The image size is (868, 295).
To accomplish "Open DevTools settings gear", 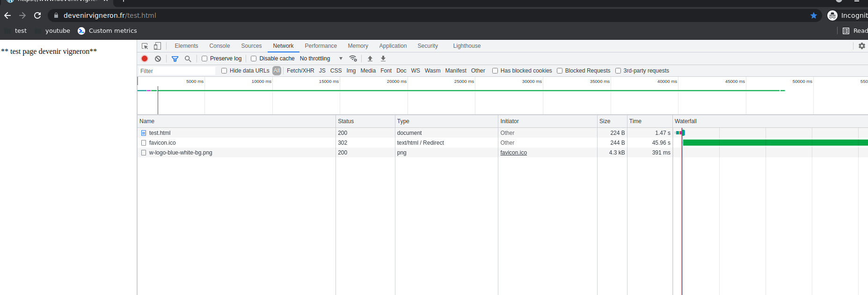I will coord(861,46).
